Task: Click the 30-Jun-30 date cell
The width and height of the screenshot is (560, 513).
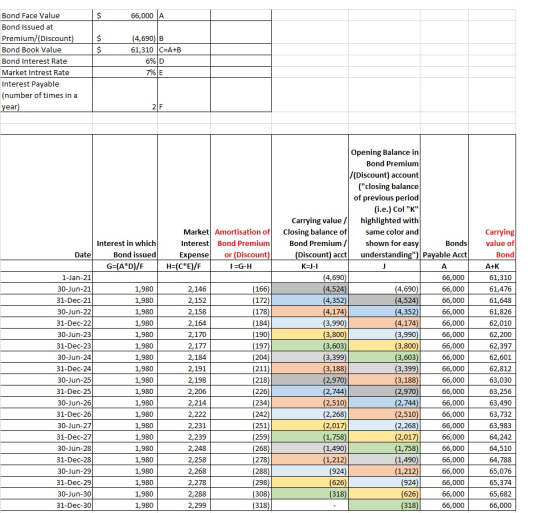Action: [46, 495]
